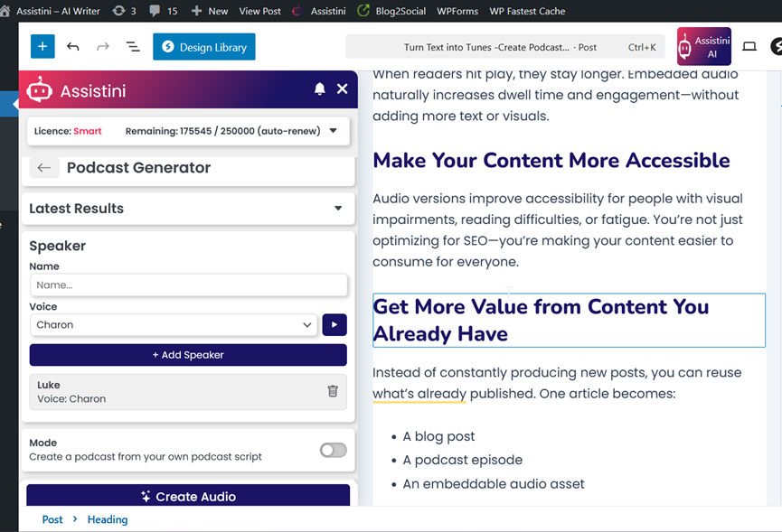Go back with the Podcast Generator back arrow

(43, 167)
